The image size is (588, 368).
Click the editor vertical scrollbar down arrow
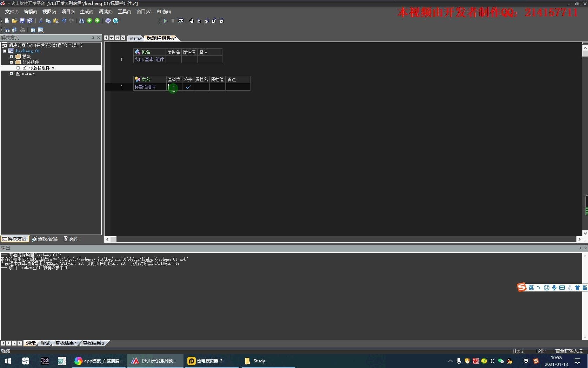coord(585,233)
